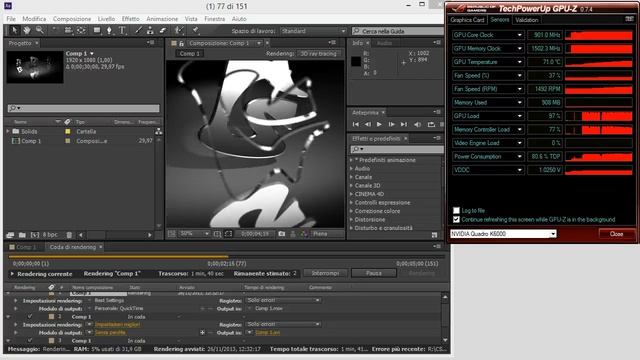Open the Composizione menu
The height and width of the screenshot is (360, 640).
[x=72, y=19]
